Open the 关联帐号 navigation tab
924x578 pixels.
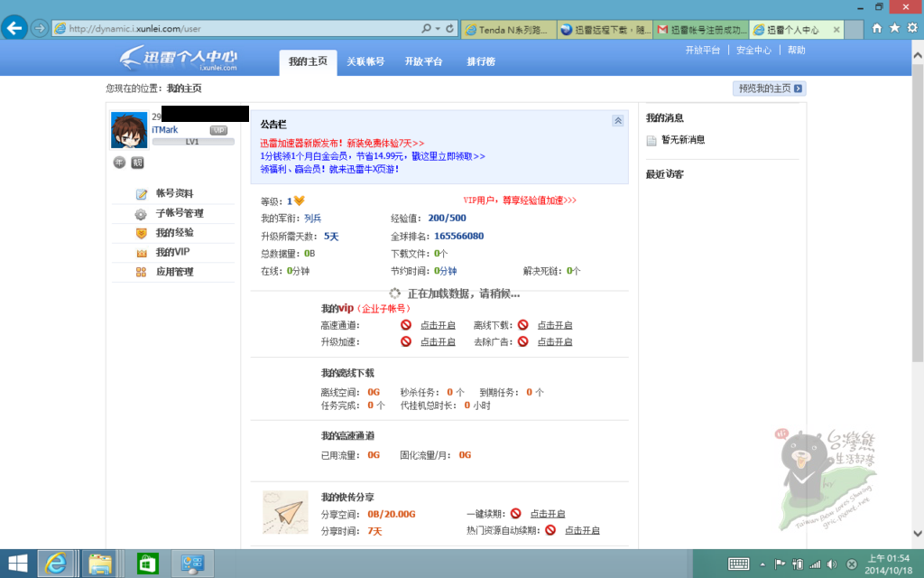pos(365,62)
